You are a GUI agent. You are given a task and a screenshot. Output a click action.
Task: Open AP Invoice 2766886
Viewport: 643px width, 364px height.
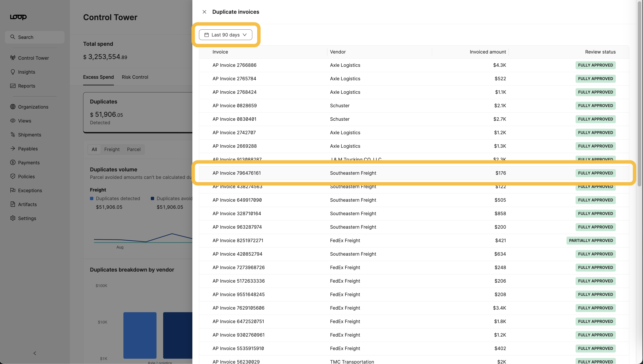click(x=414, y=65)
